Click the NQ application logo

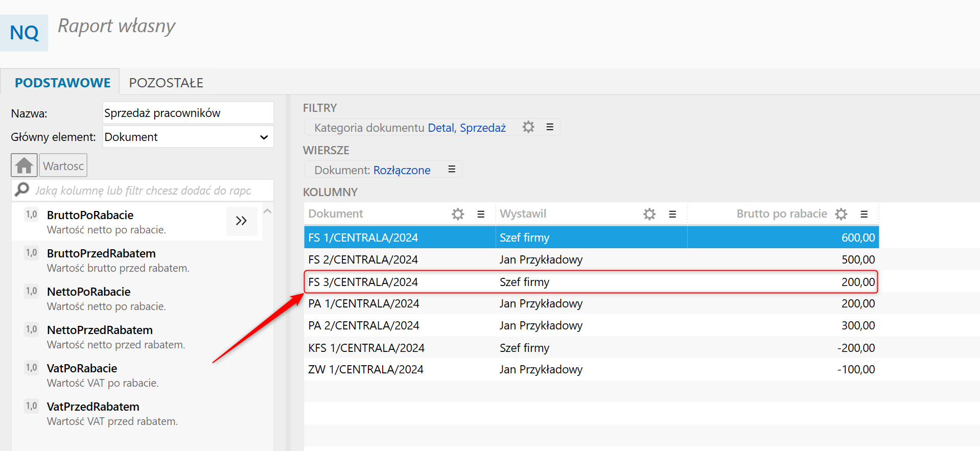click(x=24, y=33)
